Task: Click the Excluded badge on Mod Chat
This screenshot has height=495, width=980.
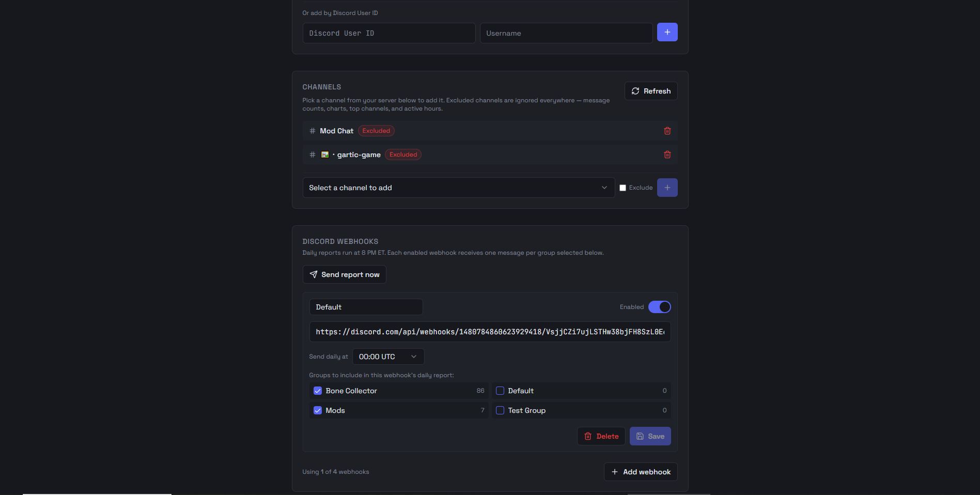Action: pos(376,131)
